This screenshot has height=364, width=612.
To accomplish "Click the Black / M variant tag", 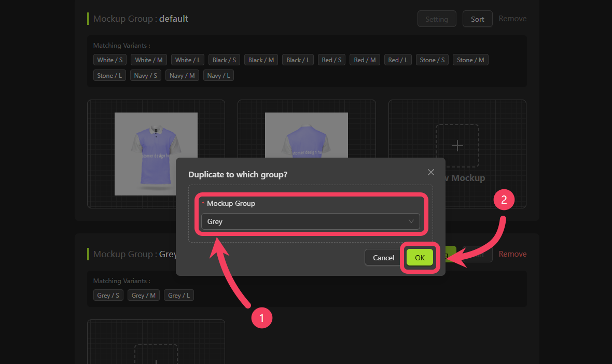I will click(x=261, y=60).
